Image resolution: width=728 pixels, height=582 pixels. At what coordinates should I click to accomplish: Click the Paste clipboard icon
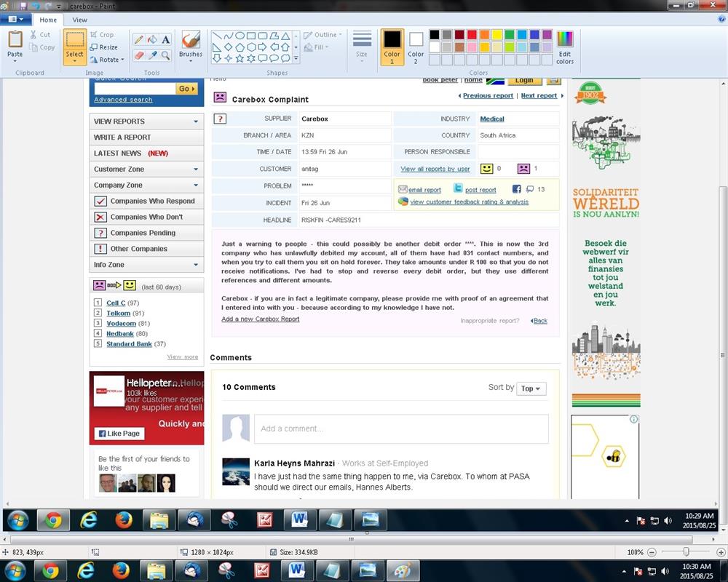(15, 39)
